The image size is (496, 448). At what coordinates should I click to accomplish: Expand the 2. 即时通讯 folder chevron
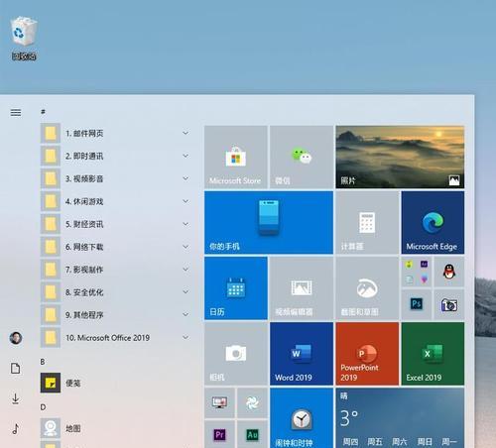click(186, 156)
